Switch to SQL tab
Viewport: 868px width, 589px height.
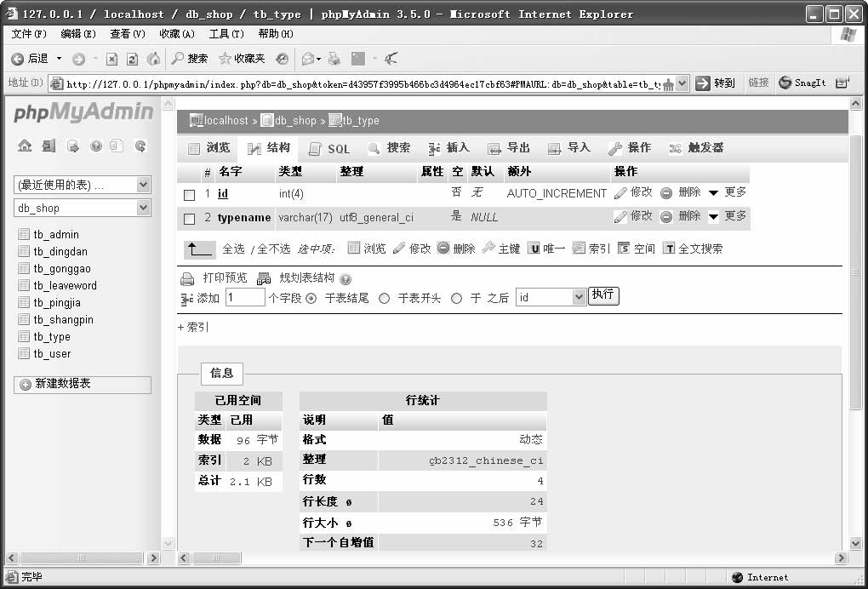point(328,148)
